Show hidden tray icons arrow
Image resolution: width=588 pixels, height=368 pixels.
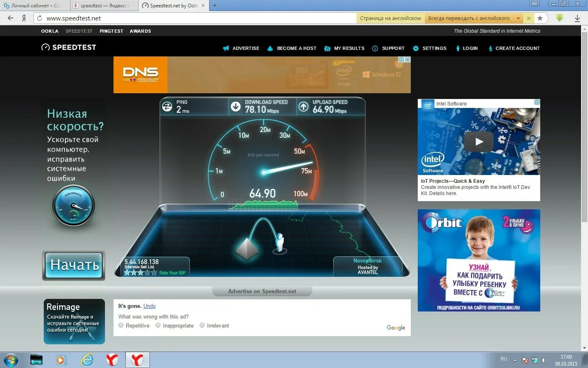[x=515, y=360]
